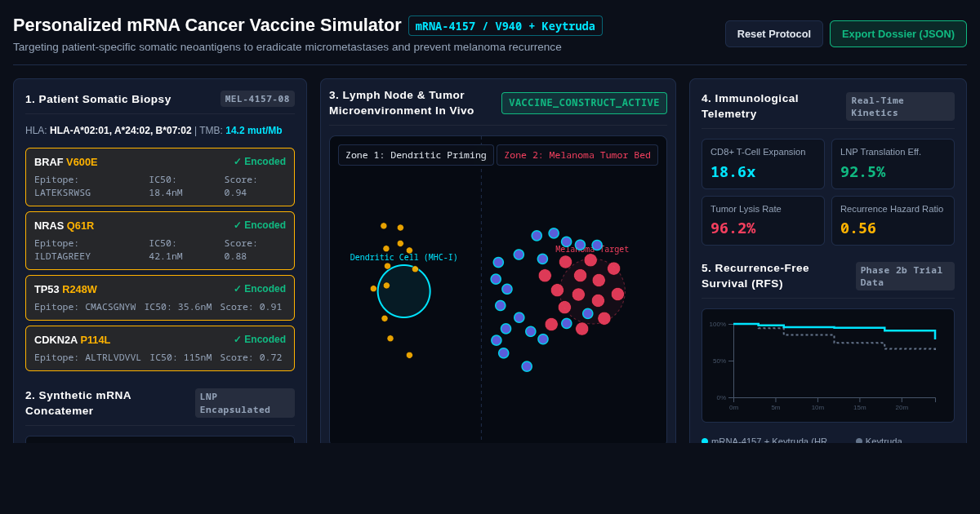Image resolution: width=980 pixels, height=514 pixels.
Task: Click the Reset Protocol button
Action: pyautogui.click(x=774, y=33)
